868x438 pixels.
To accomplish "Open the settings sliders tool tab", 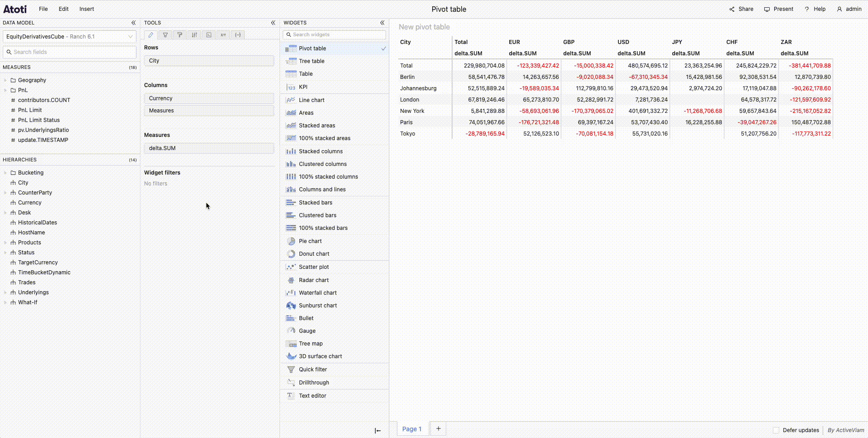I will point(194,35).
